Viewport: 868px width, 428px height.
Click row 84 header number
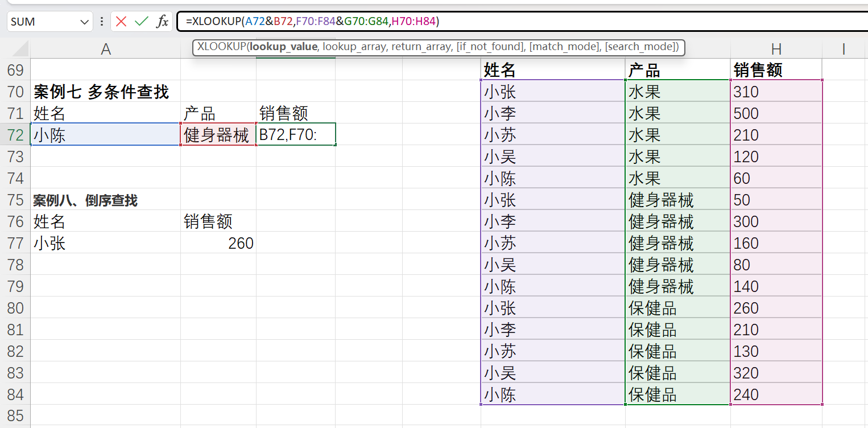coord(15,394)
